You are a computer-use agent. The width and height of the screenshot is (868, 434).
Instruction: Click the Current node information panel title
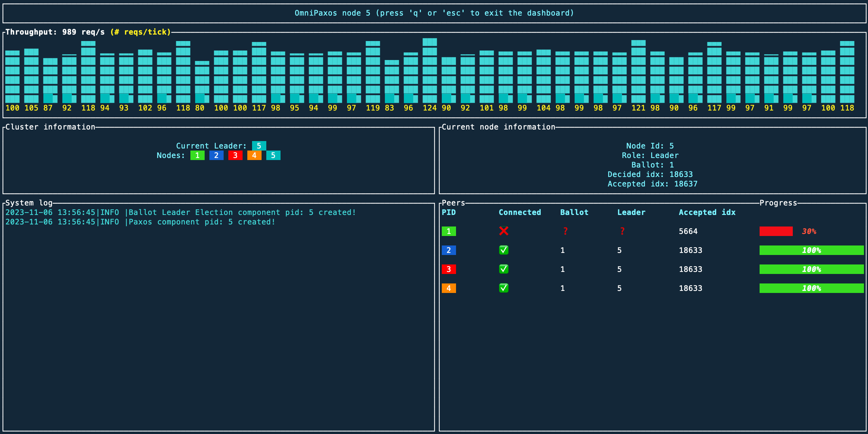coord(499,127)
